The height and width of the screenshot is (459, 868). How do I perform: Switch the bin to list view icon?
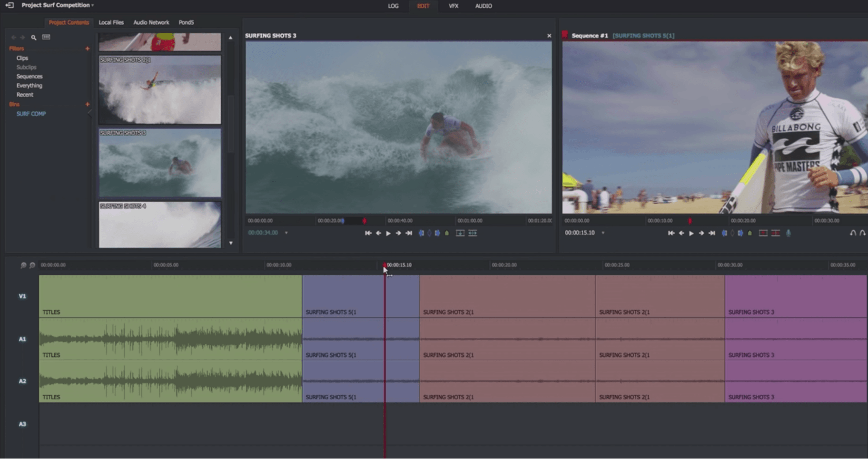coord(46,37)
